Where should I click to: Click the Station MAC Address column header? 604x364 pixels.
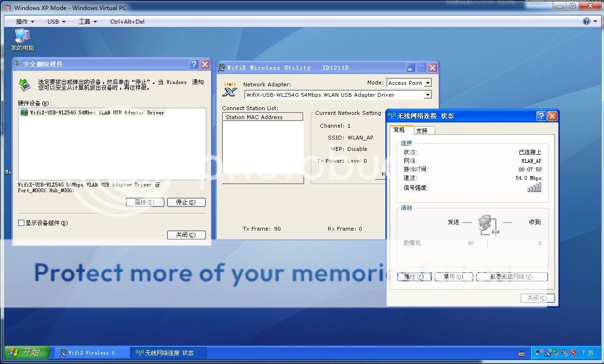[263, 117]
